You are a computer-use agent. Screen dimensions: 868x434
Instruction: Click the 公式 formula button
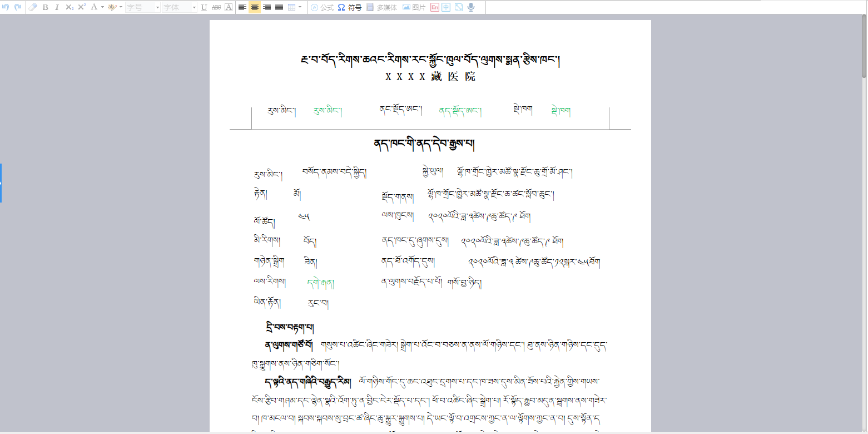tap(322, 7)
